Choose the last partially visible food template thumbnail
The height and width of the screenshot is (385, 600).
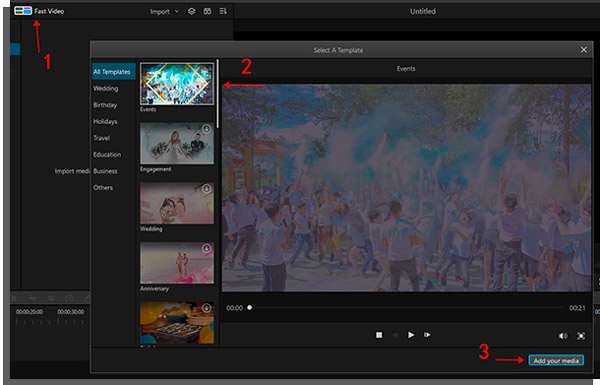pos(177,323)
